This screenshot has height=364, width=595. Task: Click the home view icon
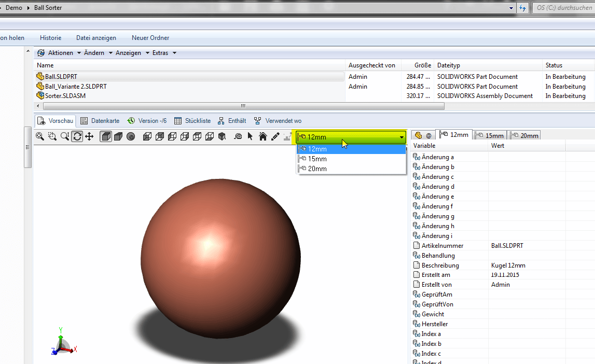tap(263, 136)
